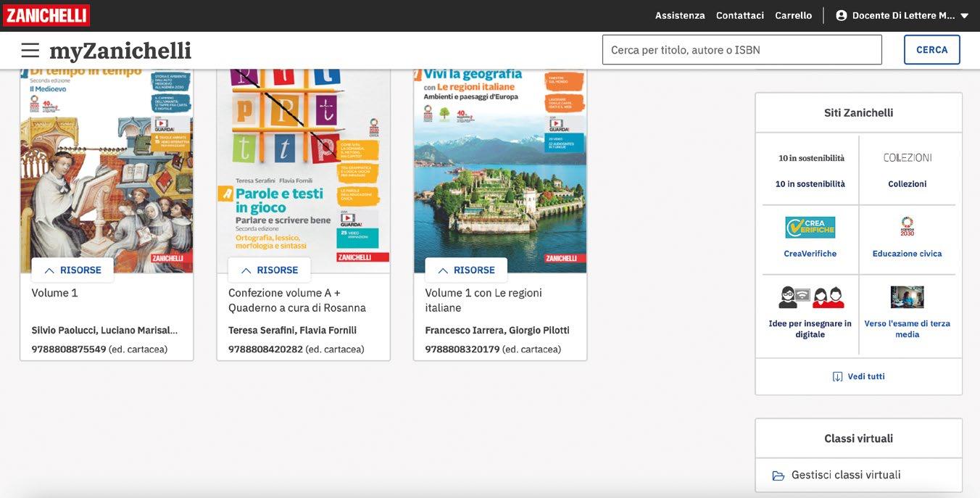This screenshot has width=980, height=498.
Task: Open the hamburger menu
Action: coord(30,50)
